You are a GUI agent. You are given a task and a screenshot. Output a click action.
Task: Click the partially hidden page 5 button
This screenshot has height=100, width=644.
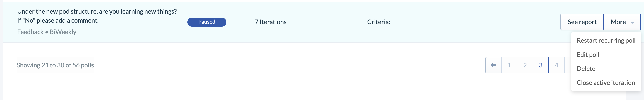pyautogui.click(x=568, y=65)
